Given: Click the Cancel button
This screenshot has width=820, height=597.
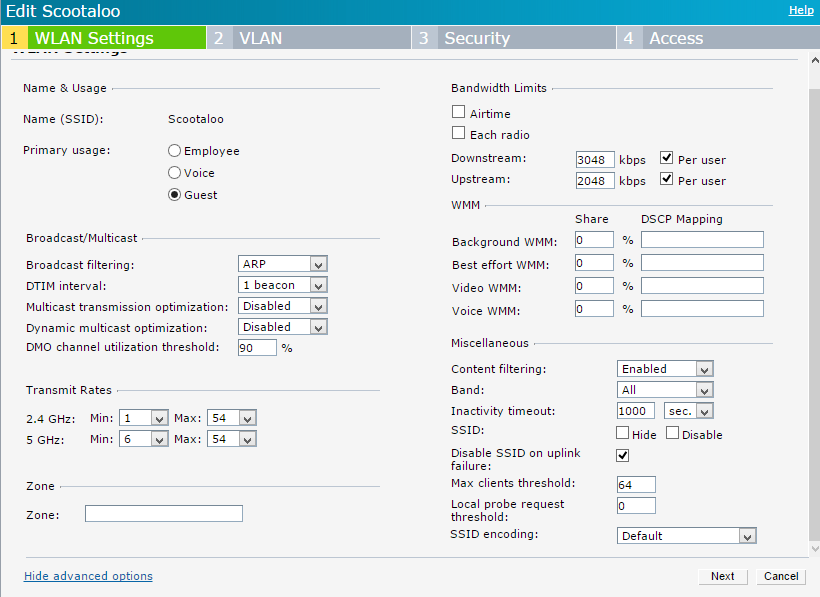Looking at the screenshot, I should (781, 576).
